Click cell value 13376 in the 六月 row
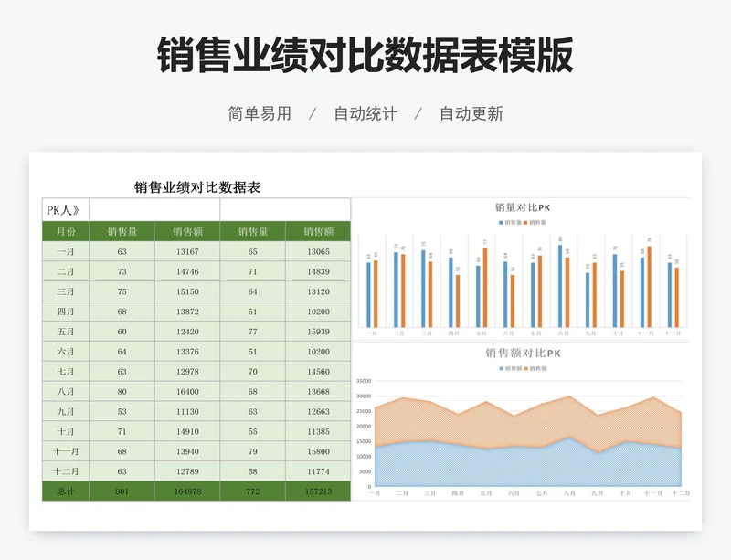731x560 pixels. click(x=187, y=352)
